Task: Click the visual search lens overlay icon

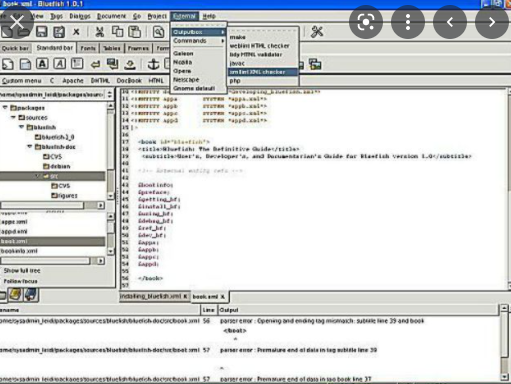Action: tap(366, 22)
